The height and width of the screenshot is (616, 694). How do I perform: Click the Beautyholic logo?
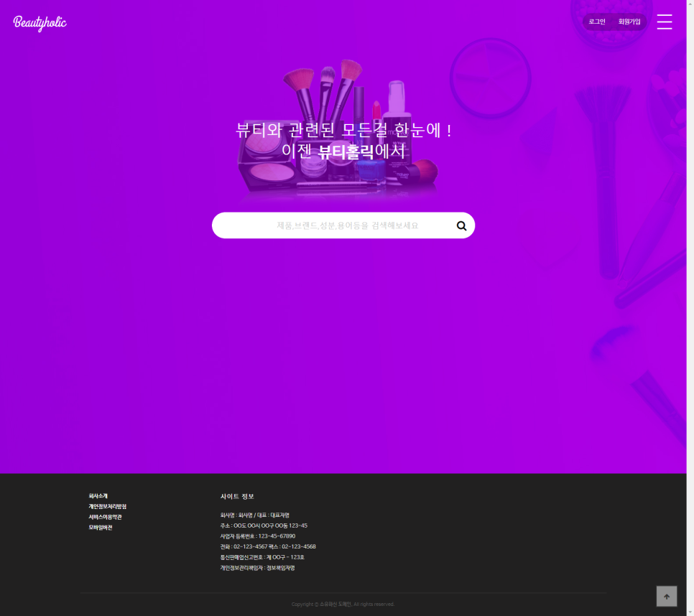click(x=40, y=23)
